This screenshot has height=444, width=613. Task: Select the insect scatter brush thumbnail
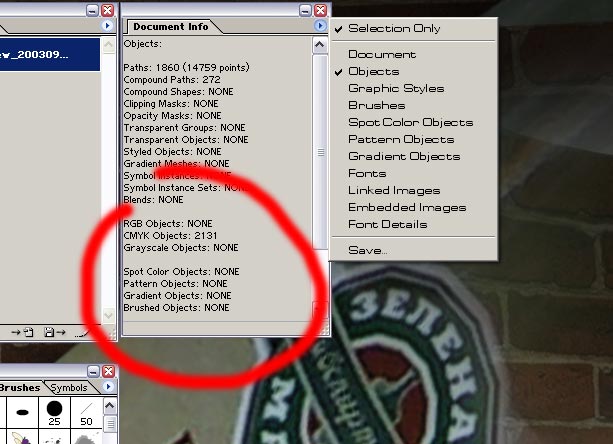pos(22,437)
